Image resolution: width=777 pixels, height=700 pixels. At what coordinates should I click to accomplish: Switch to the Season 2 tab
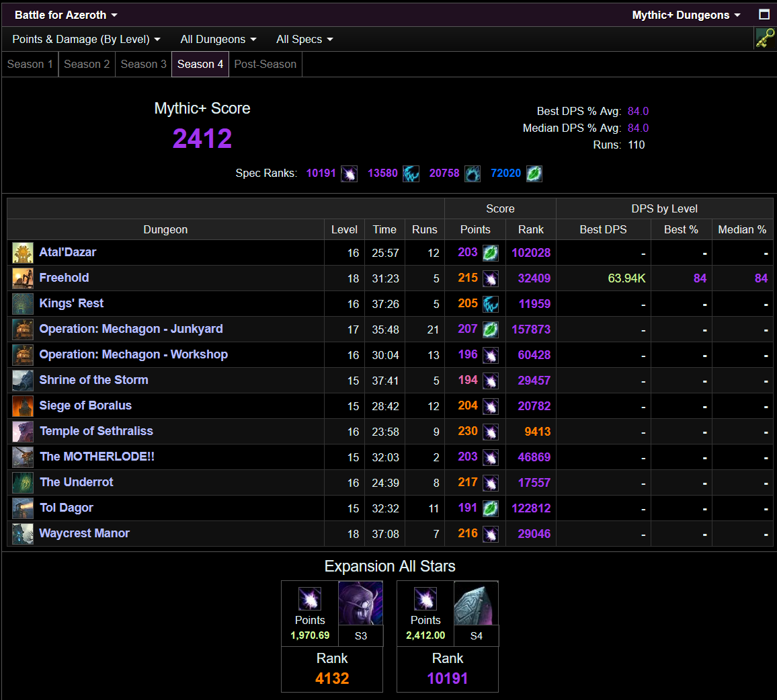(x=87, y=65)
